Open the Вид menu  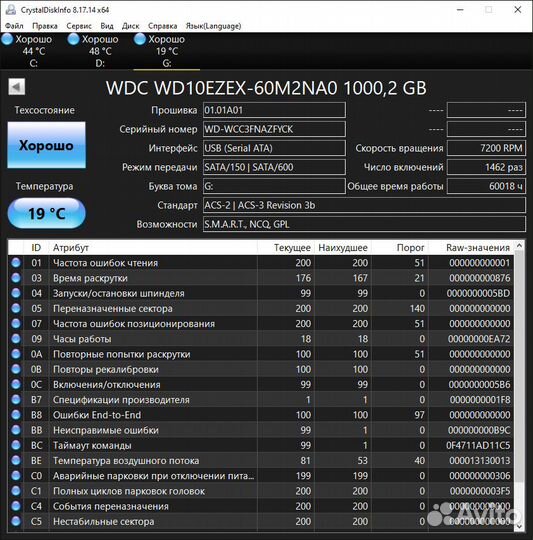tap(107, 26)
